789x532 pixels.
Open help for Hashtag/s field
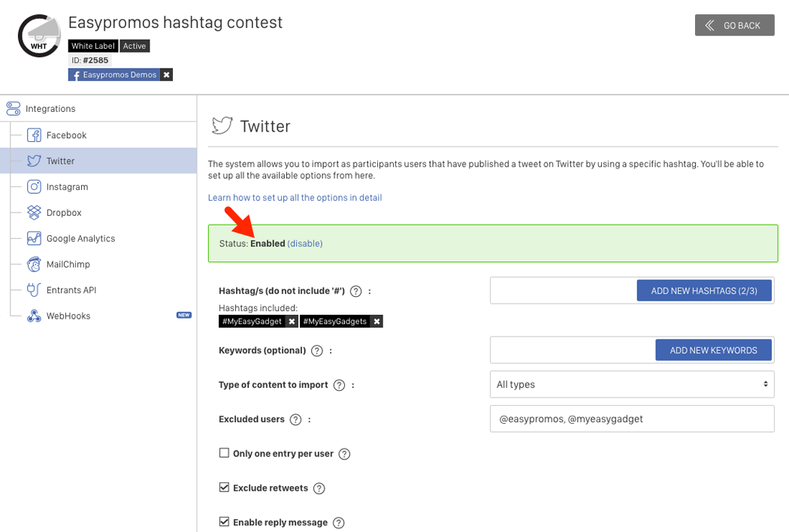355,291
